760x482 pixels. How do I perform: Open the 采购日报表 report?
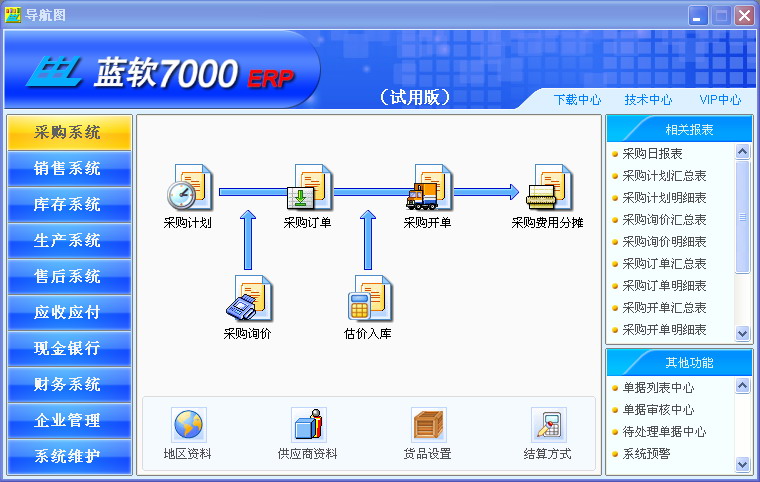(652, 153)
